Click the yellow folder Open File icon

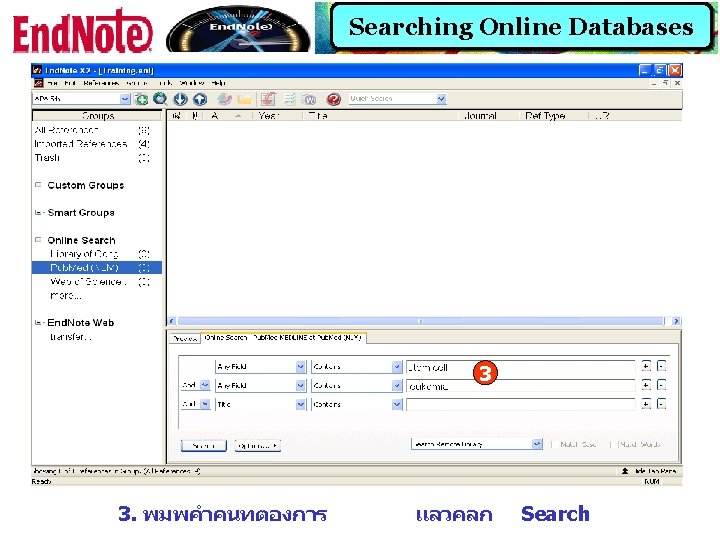click(x=244, y=99)
